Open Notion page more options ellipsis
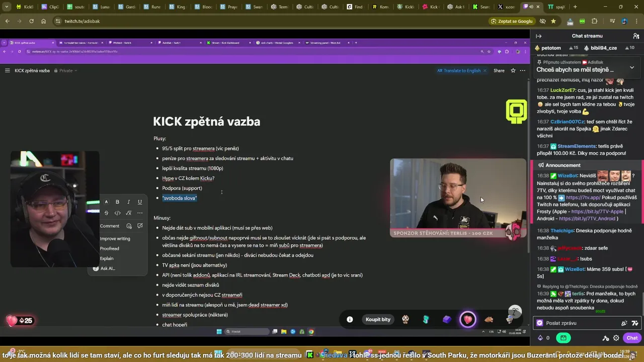Screen dimensions: 644x362 [x=522, y=70]
